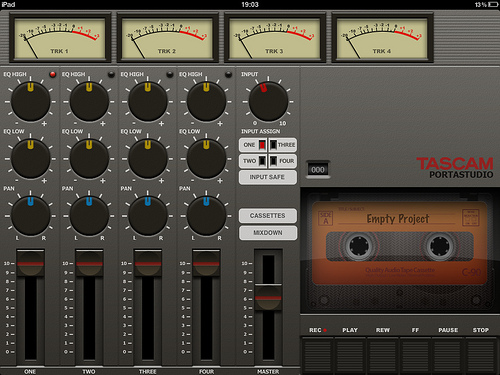Click the MASTER fader handle
This screenshot has height=375, width=500.
268,297
